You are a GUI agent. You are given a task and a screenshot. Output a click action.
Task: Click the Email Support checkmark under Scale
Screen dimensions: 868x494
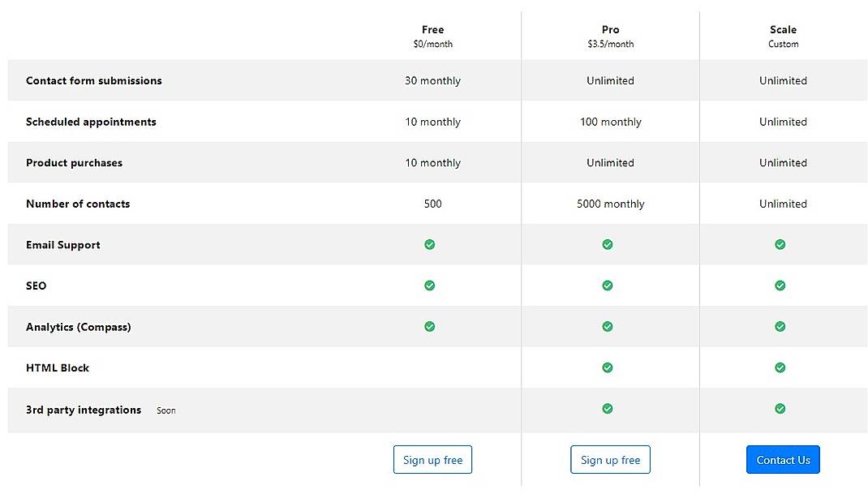tap(780, 244)
